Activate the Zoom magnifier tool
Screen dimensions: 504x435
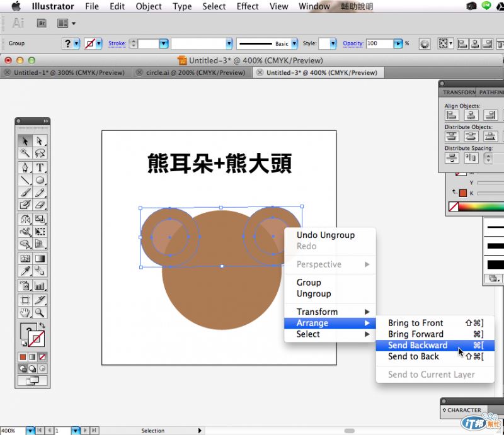40,312
